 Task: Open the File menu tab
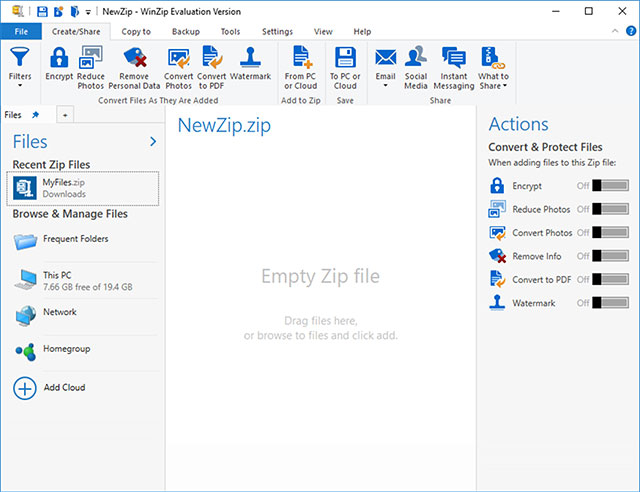[x=21, y=31]
